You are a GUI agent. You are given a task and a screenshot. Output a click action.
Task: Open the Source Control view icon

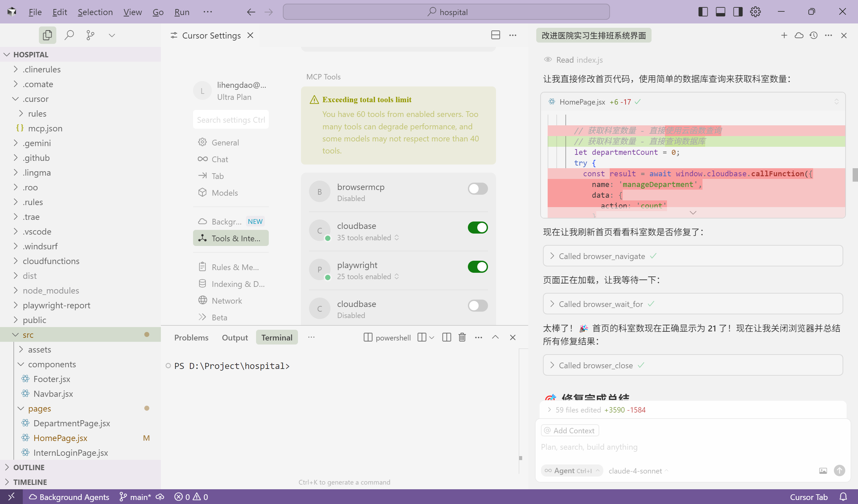[90, 35]
